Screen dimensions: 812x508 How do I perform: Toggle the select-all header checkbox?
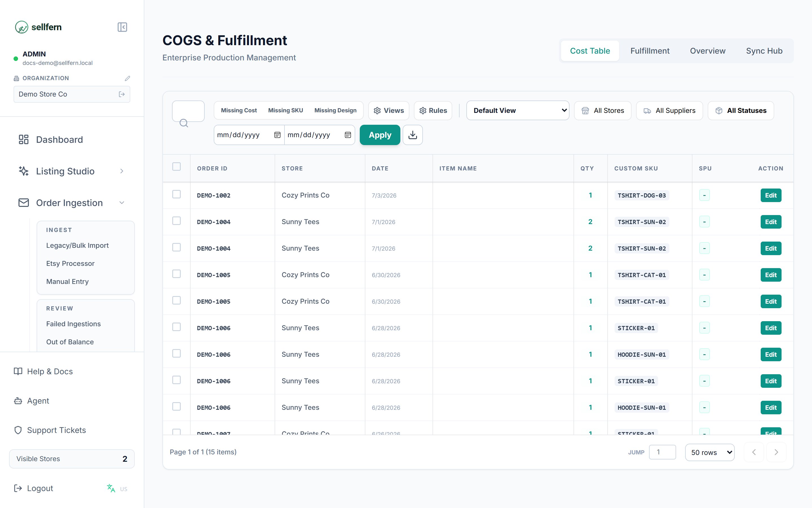point(176,167)
